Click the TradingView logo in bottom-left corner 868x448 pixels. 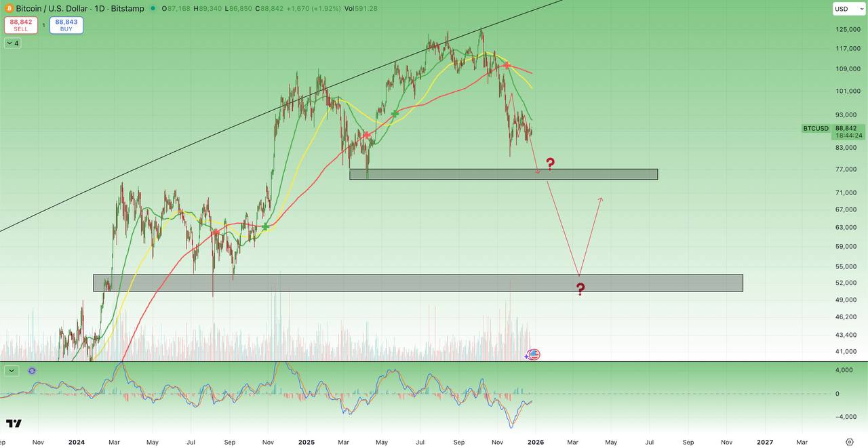14,424
